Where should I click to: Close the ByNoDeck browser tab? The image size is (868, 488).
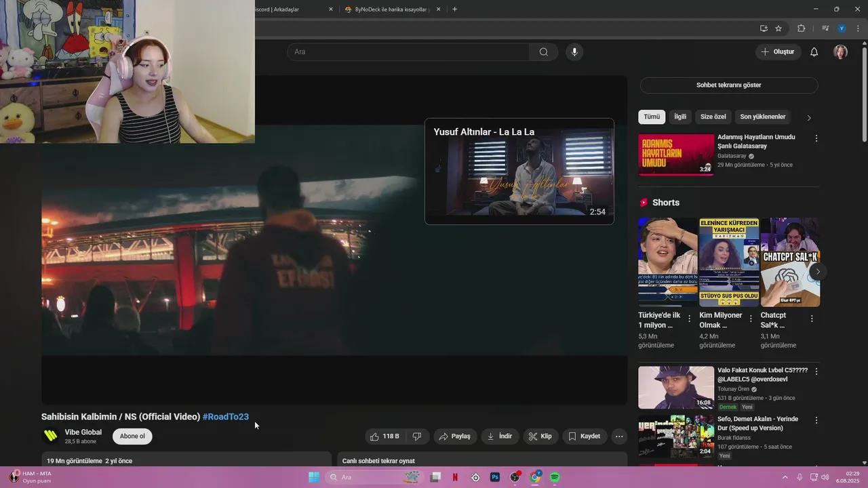click(439, 9)
